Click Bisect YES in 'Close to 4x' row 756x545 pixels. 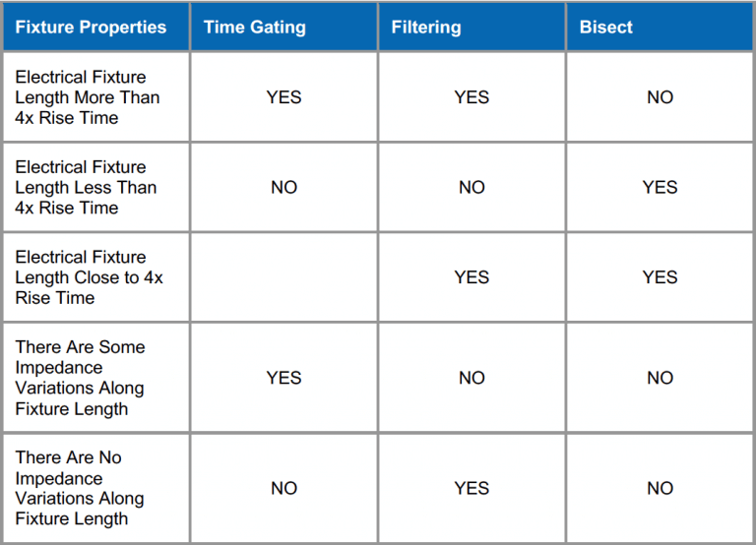[x=660, y=277]
